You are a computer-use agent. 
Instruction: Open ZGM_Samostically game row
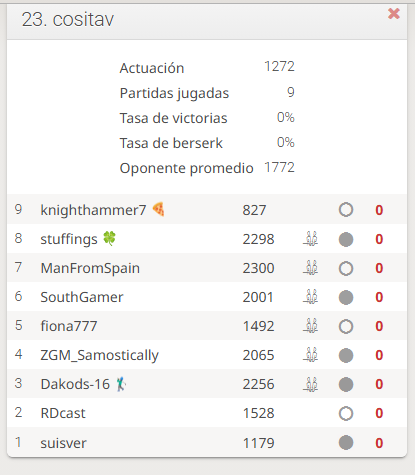[207, 355]
